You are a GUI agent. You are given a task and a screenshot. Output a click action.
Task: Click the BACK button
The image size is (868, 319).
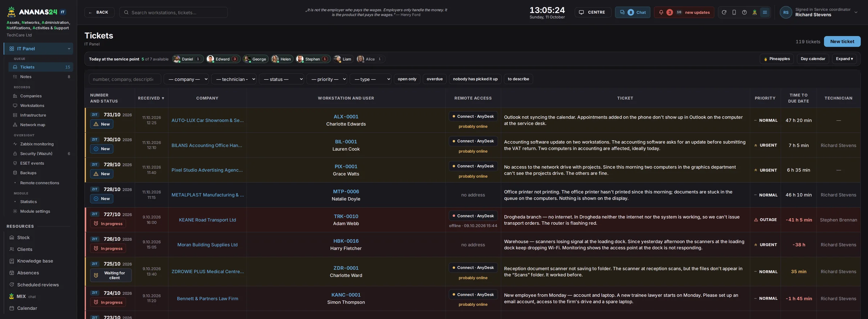[x=99, y=12]
